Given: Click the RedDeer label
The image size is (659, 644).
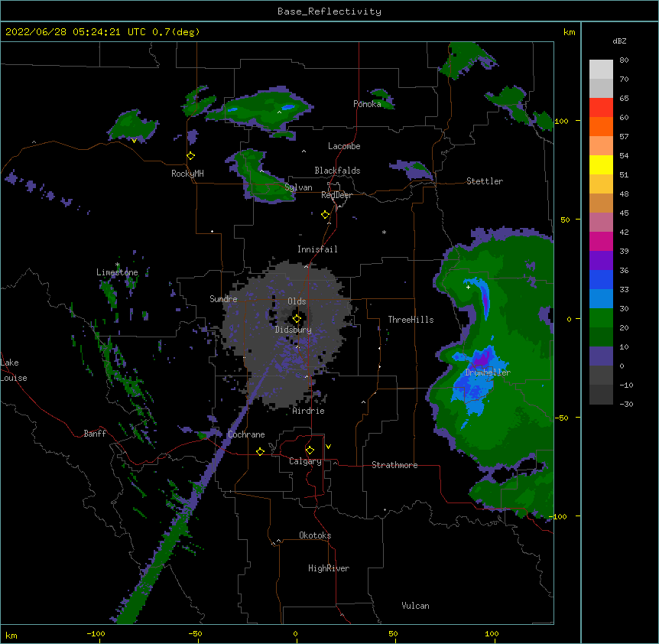Looking at the screenshot, I should pyautogui.click(x=336, y=195).
